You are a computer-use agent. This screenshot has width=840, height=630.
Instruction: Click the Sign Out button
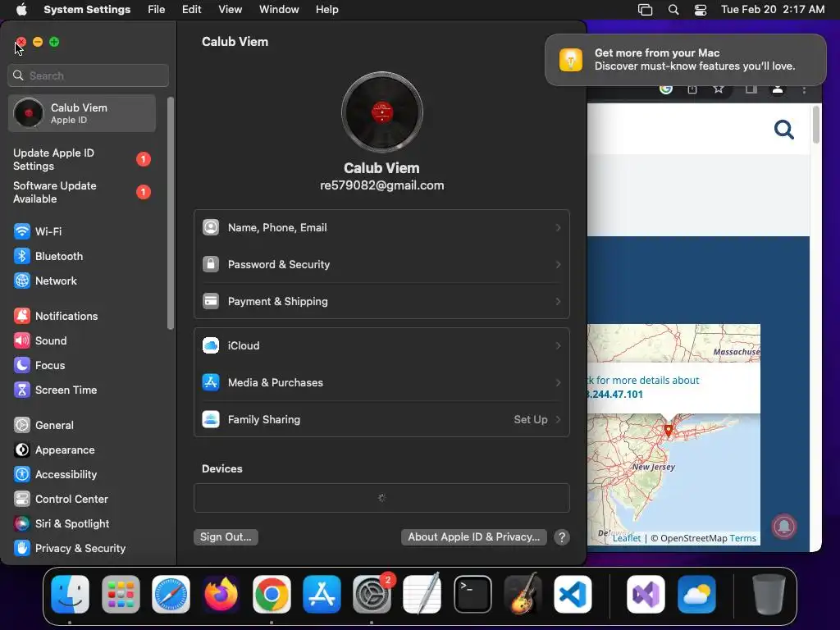pyautogui.click(x=226, y=536)
